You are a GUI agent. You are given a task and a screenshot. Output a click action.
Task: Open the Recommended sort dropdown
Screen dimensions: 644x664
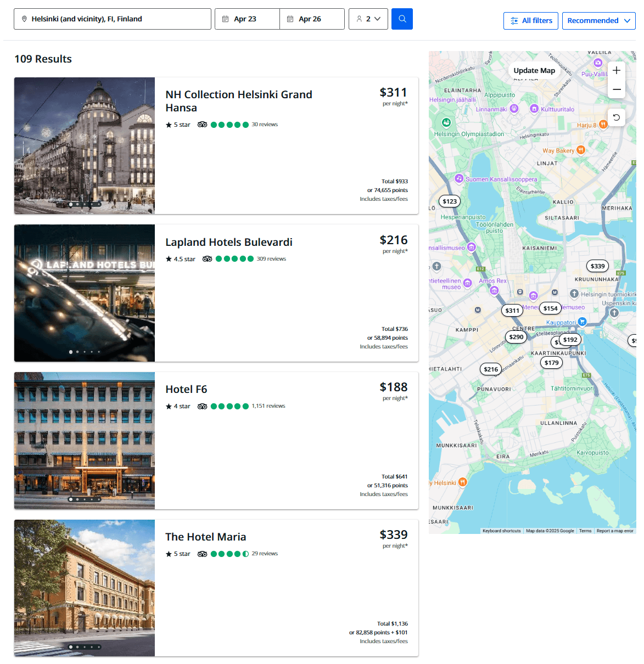point(598,21)
